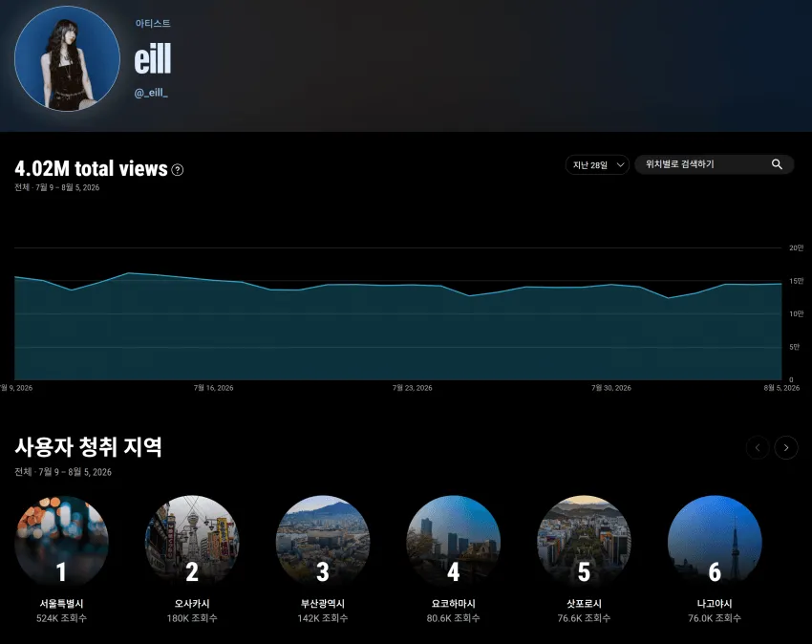The image size is (812, 644).
Task: Click the 76.0K 조회수 count
Action: 715,618
